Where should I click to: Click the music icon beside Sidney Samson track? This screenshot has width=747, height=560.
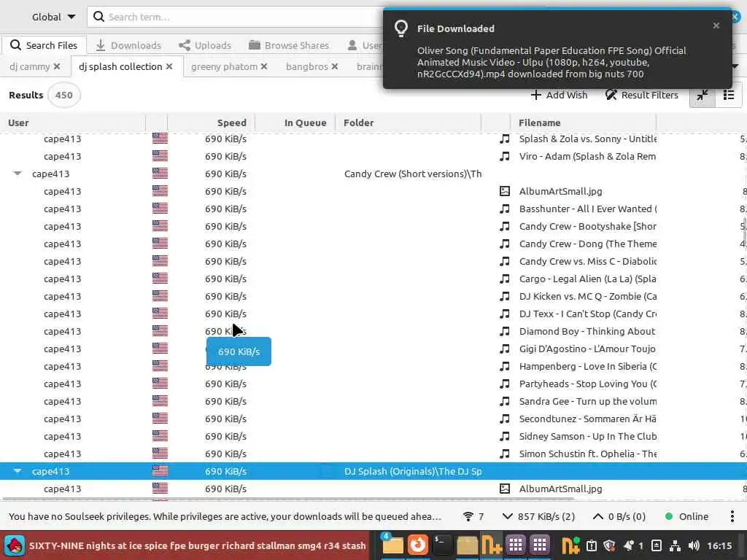pyautogui.click(x=505, y=436)
